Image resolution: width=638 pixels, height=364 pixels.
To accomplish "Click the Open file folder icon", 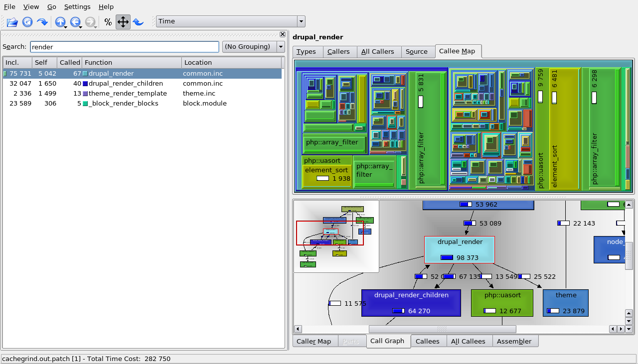I will click(x=12, y=22).
